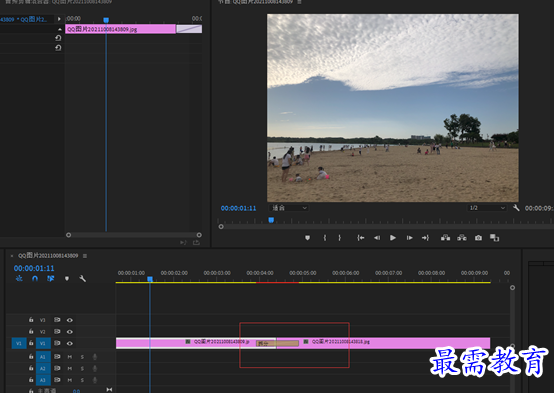Screen dimensions: 554x393
Task: Close the QQ图片20211008143809 sequence tab
Action: [x=12, y=256]
